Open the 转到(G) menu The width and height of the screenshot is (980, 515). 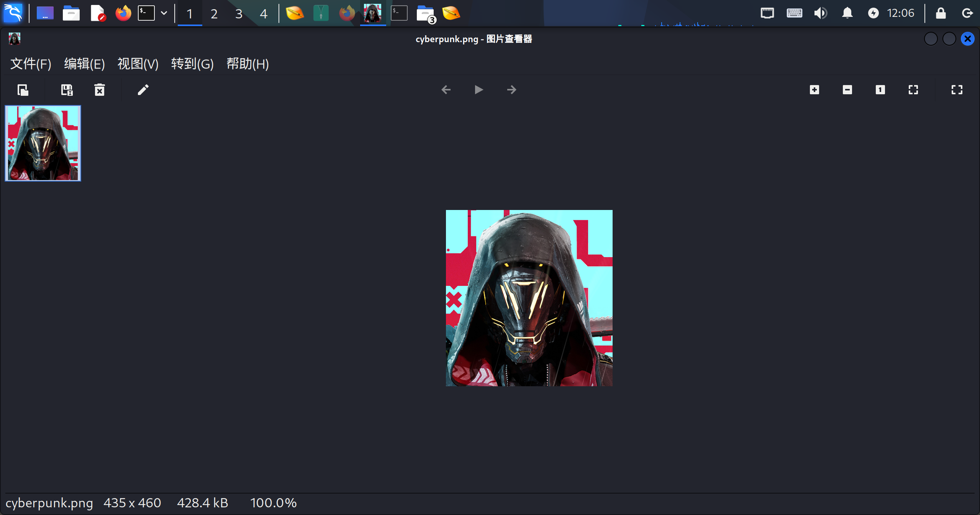192,64
